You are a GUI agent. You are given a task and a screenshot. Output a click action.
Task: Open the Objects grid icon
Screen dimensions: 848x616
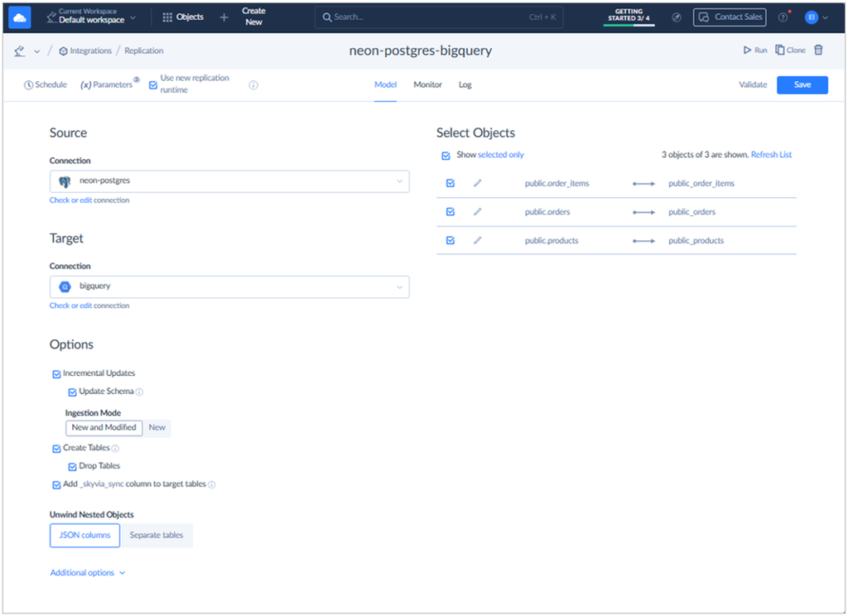pyautogui.click(x=167, y=17)
